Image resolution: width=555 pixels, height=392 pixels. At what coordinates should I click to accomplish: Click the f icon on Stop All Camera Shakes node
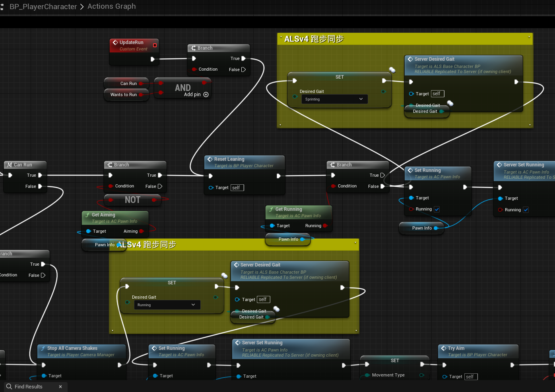pos(43,348)
